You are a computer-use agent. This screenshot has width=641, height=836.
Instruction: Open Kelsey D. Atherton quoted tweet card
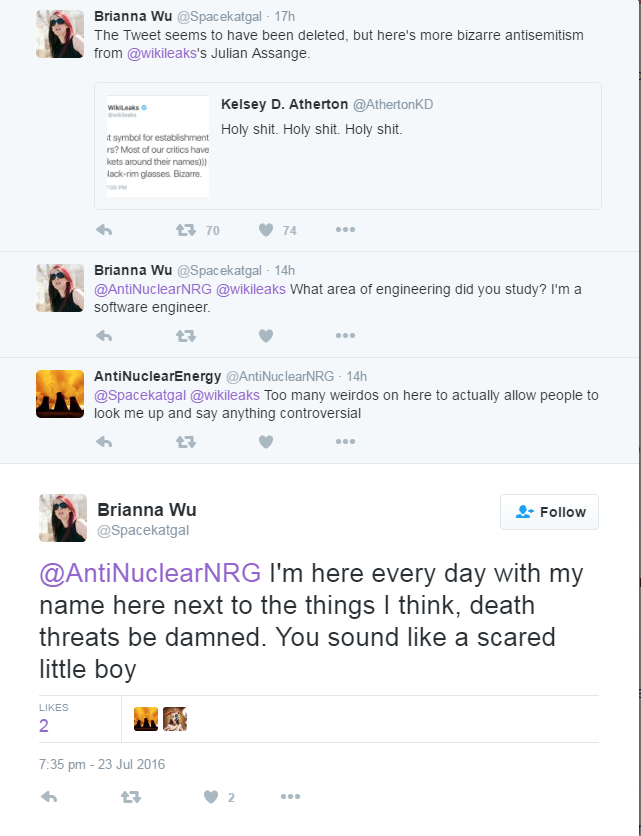(348, 146)
